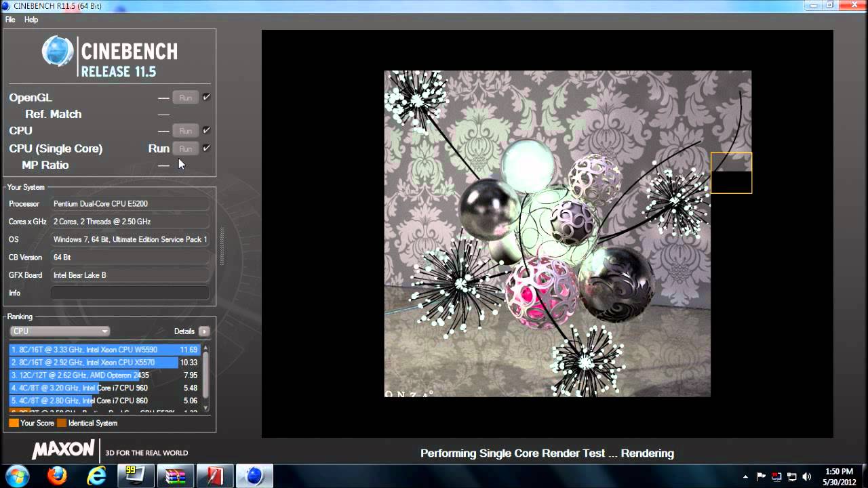Open the red monitor tray icon

pos(776,476)
